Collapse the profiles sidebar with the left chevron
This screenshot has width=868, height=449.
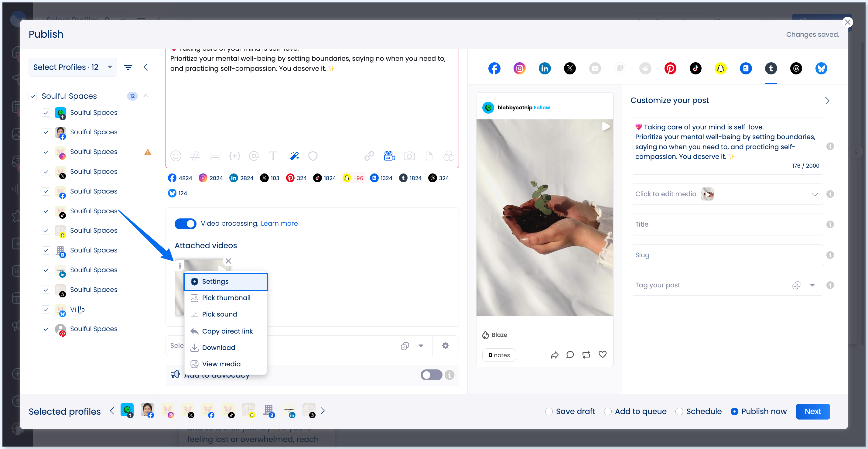[145, 67]
